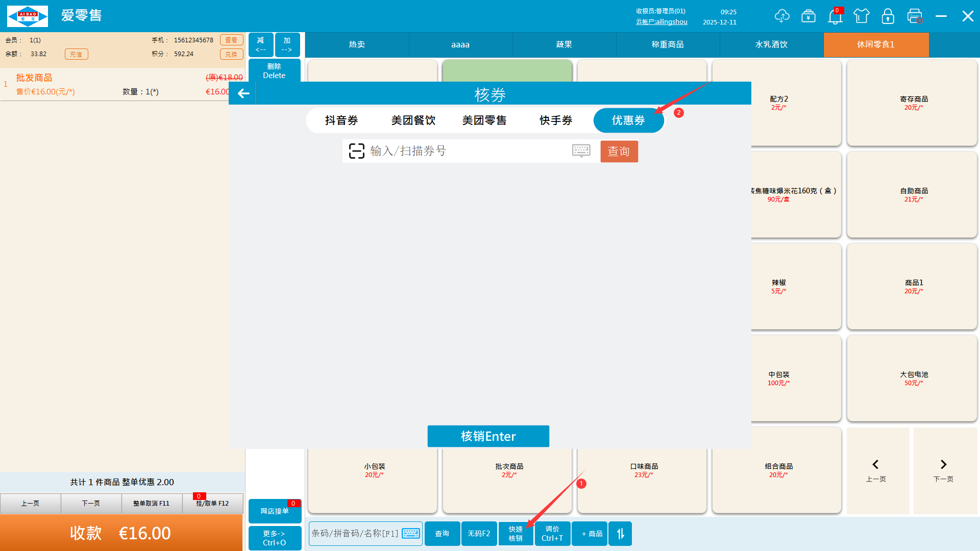Lock the screen with padlock icon

click(888, 16)
